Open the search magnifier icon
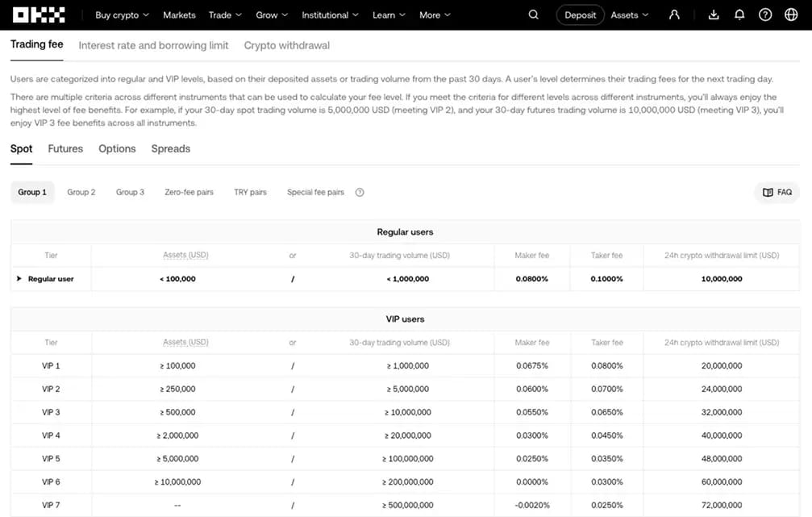The height and width of the screenshot is (517, 812). tap(533, 15)
